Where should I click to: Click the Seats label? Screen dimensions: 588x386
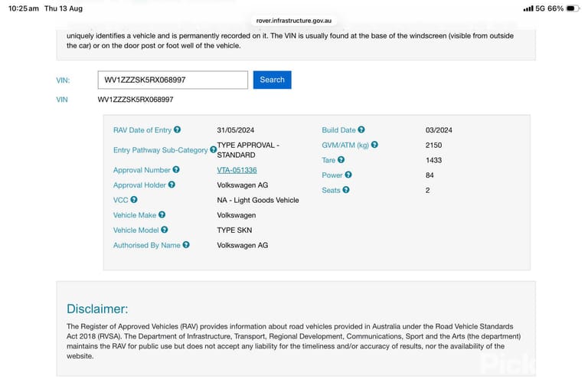coord(331,190)
